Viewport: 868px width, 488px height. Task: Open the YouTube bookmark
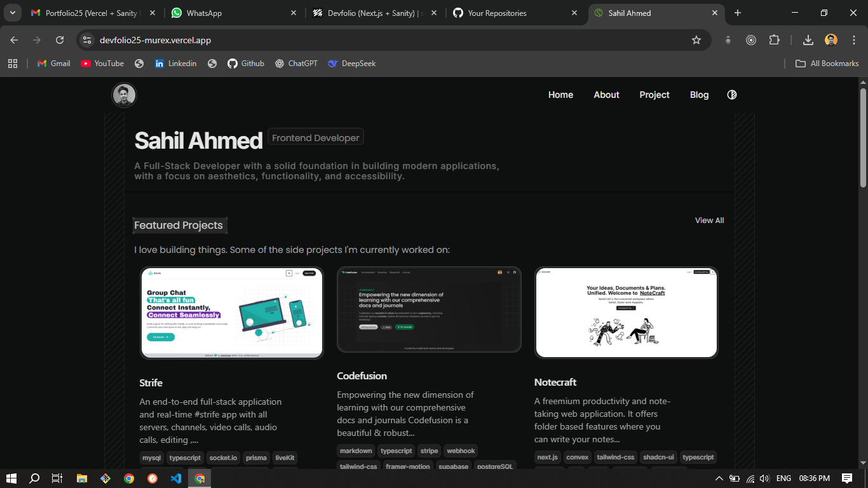[102, 64]
